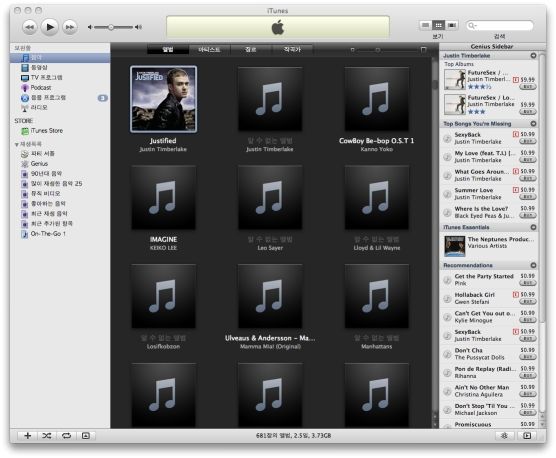Open the 90년대 음악 smart playlist
556x458 pixels.
(41, 174)
